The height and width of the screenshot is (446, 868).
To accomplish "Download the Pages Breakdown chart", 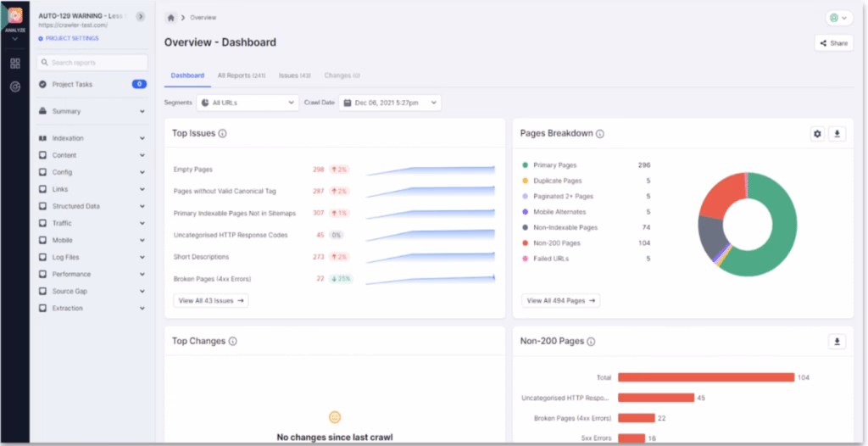I will point(838,134).
